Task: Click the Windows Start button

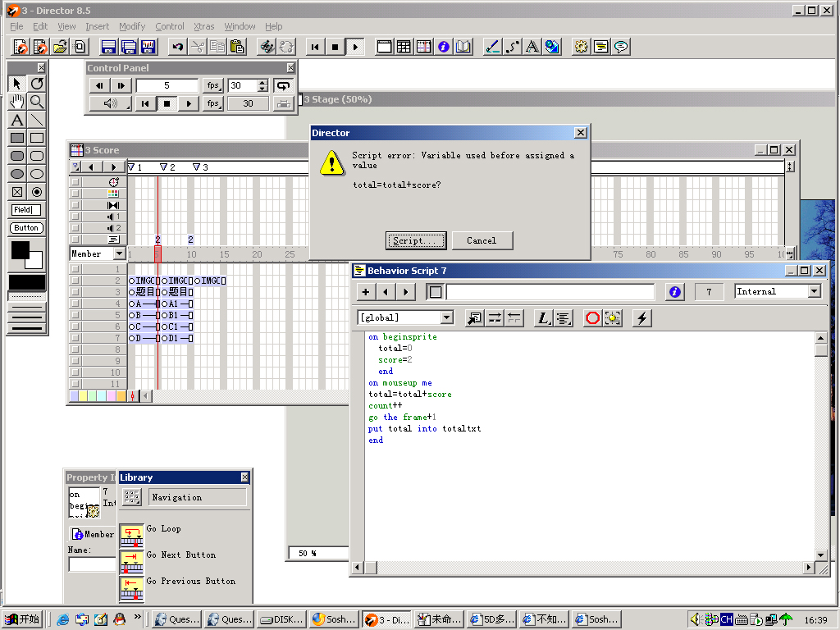Action: point(22,619)
